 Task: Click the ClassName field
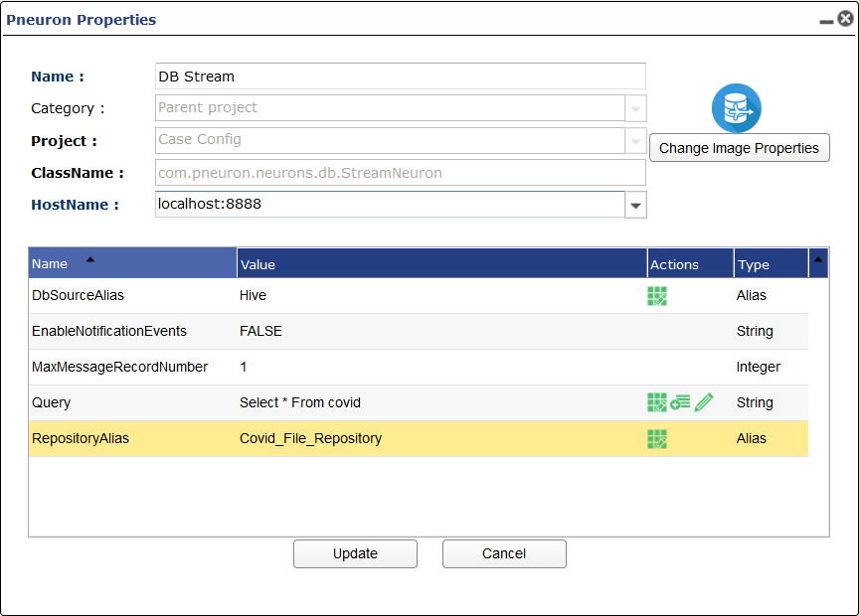pyautogui.click(x=401, y=173)
